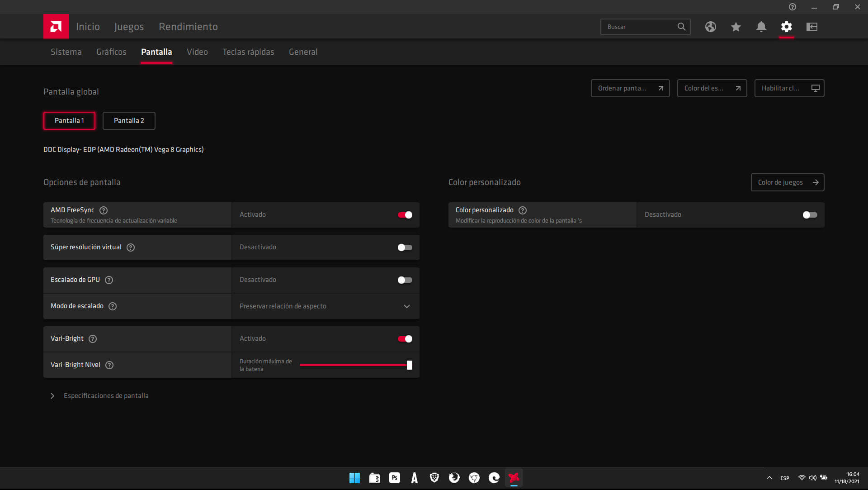868x490 pixels.
Task: Click the settings gear icon
Action: 787,27
